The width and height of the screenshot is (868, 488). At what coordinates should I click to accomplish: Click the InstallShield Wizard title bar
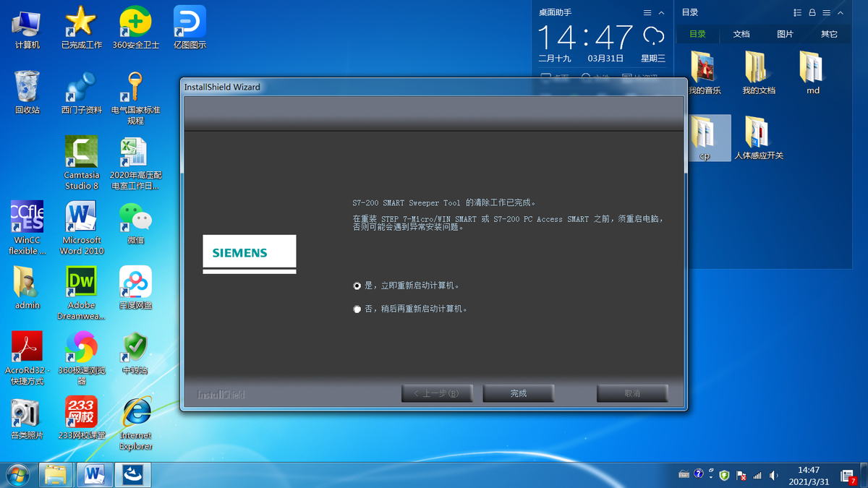tap(433, 87)
